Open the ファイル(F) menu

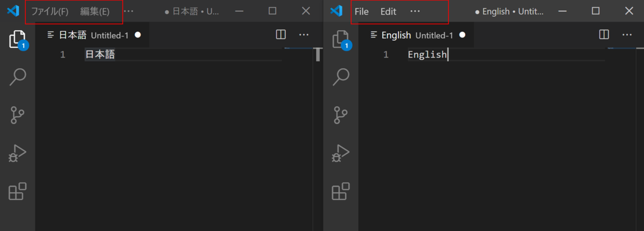tap(49, 11)
